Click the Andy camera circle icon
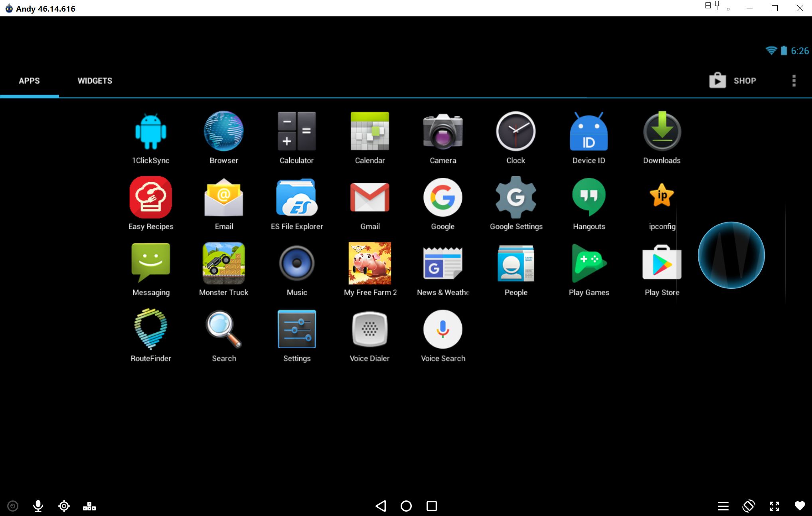Viewport: 812px width, 516px height. [13, 506]
